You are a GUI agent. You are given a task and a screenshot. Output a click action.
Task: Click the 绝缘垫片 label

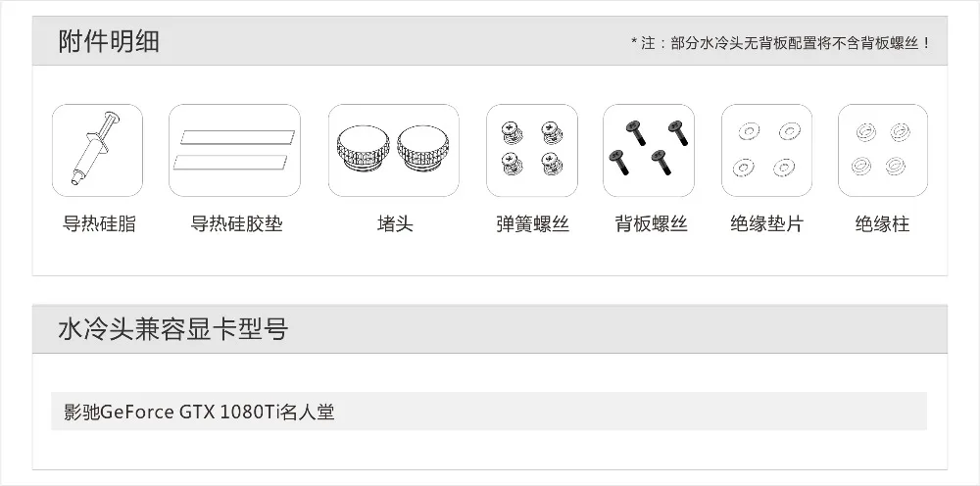click(767, 223)
